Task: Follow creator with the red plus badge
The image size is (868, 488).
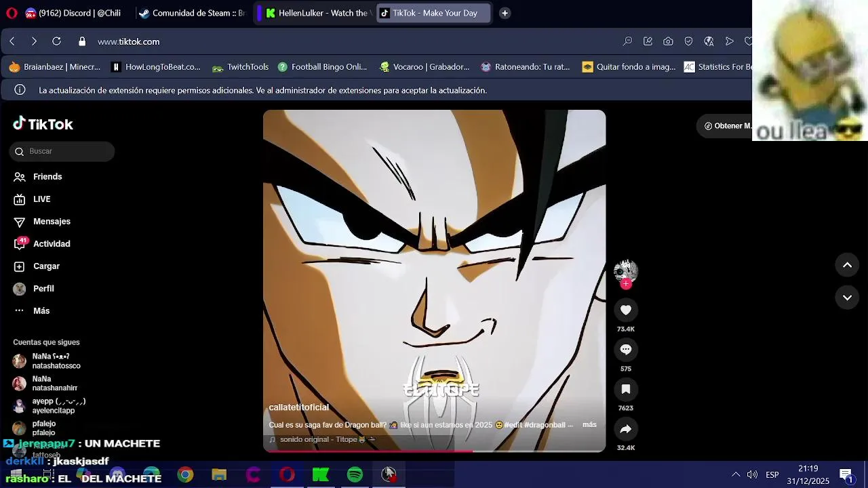Action: point(626,284)
